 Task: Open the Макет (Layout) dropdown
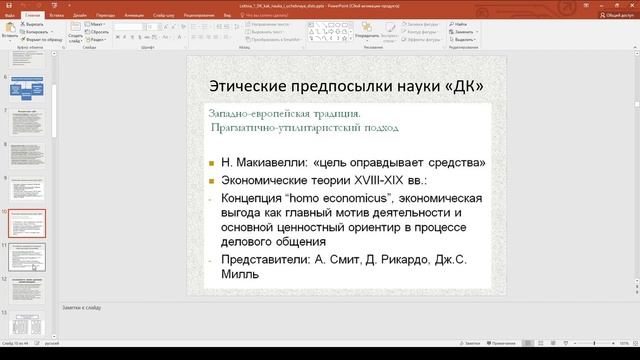click(x=95, y=24)
